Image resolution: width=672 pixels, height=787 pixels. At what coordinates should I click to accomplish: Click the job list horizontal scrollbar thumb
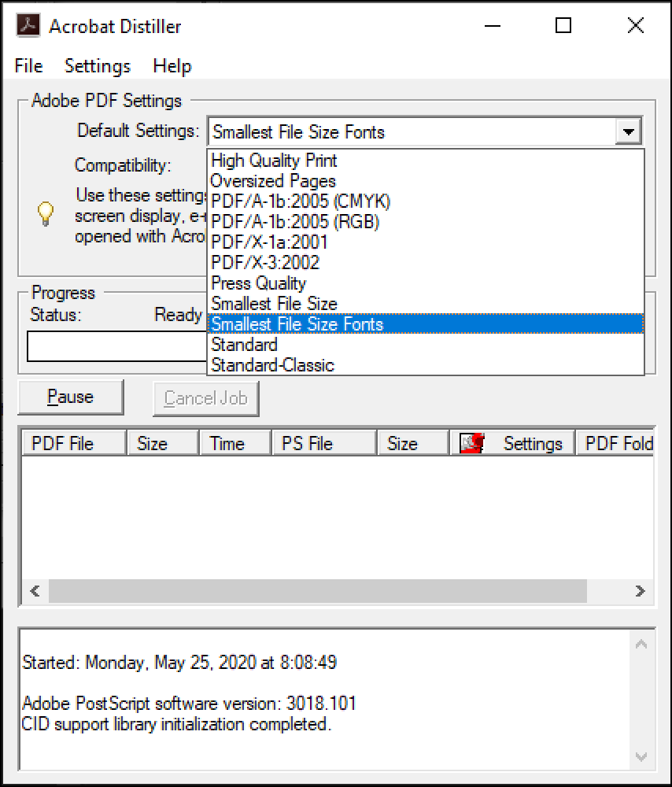click(318, 591)
